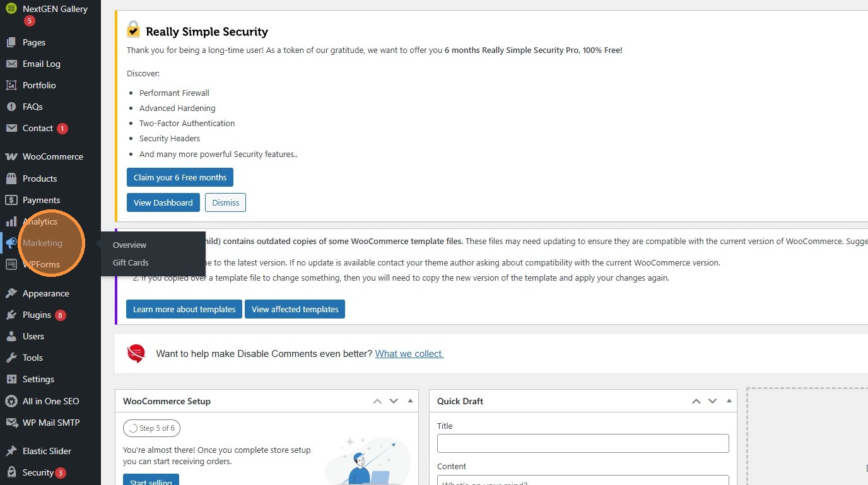Open Contact via its mail icon
Viewport: 868px width, 485px height.
(11, 128)
